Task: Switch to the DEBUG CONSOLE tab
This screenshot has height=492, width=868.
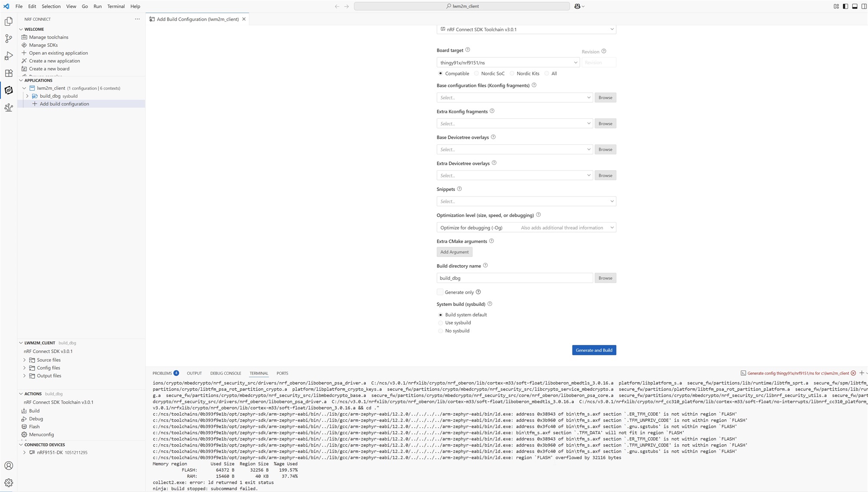Action: point(226,373)
